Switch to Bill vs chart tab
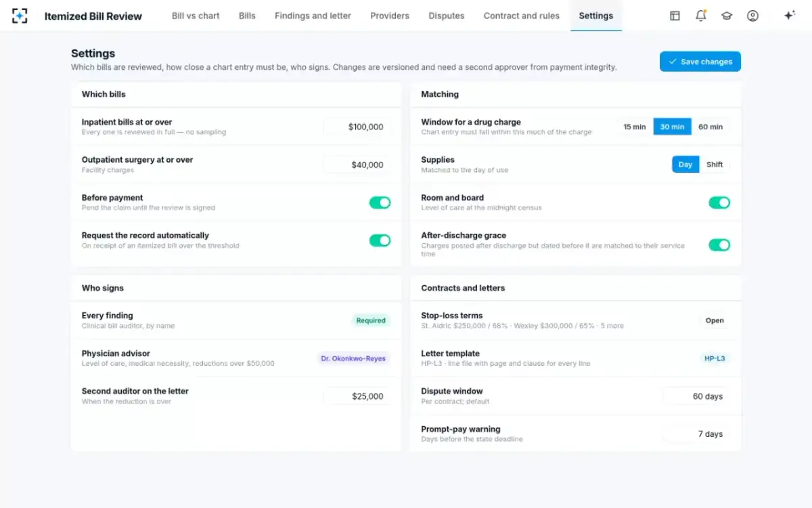The image size is (812, 508). (x=196, y=16)
